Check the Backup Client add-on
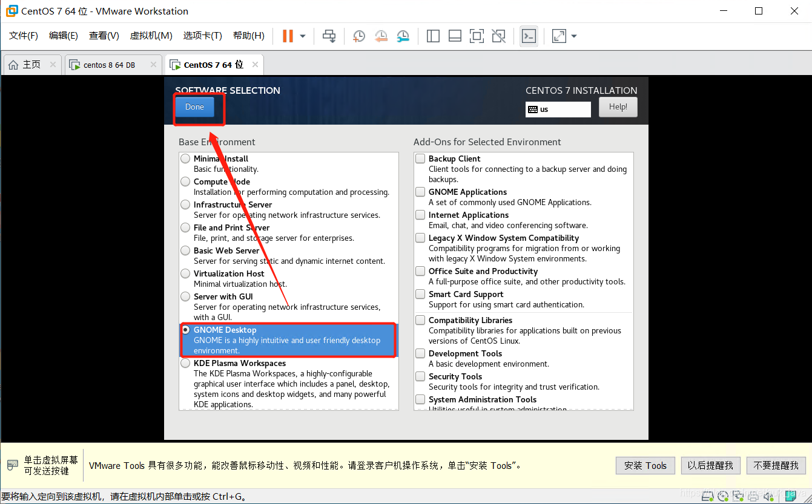 point(420,159)
